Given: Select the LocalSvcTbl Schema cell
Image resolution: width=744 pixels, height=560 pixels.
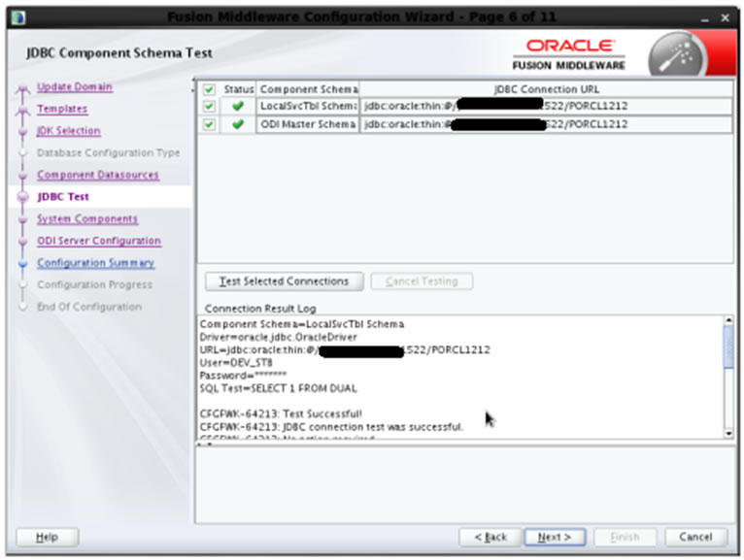Looking at the screenshot, I should click(308, 106).
